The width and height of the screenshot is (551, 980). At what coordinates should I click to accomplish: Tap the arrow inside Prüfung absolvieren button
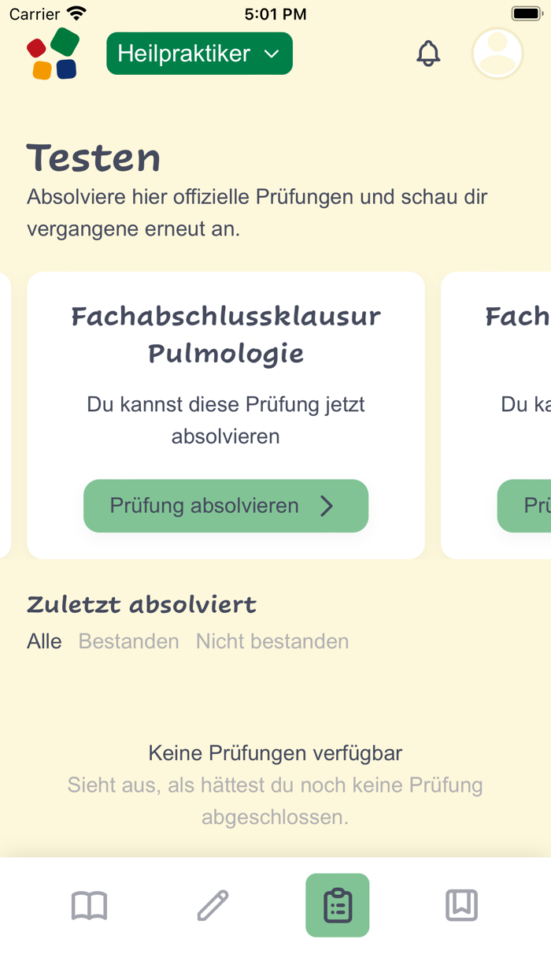click(327, 506)
